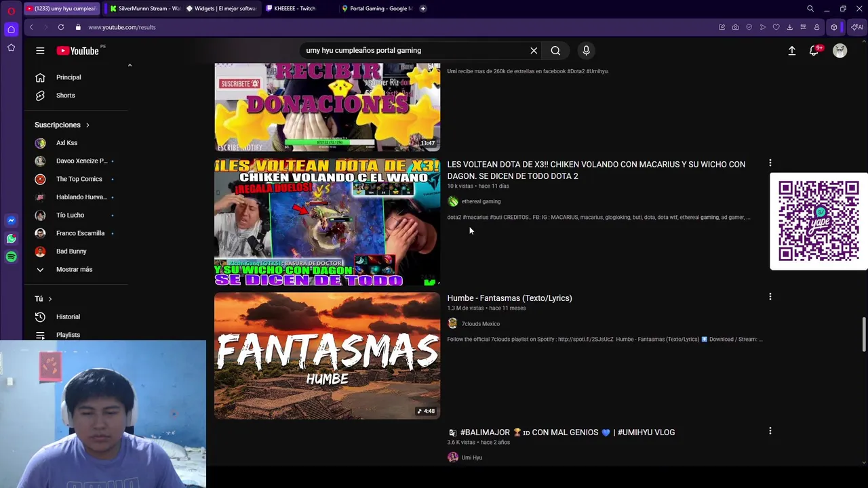Screen dimensions: 868x488
Task: Focus the address bar URL
Action: (x=122, y=27)
